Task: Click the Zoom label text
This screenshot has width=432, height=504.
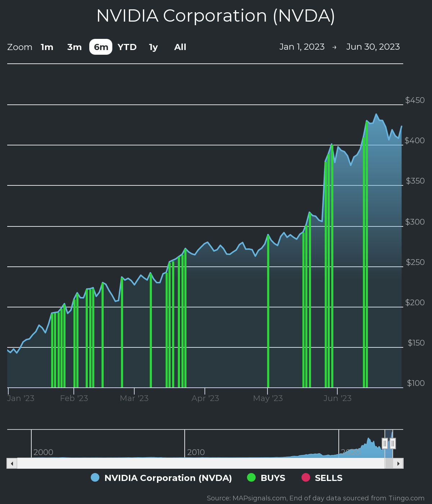Action: coord(20,47)
